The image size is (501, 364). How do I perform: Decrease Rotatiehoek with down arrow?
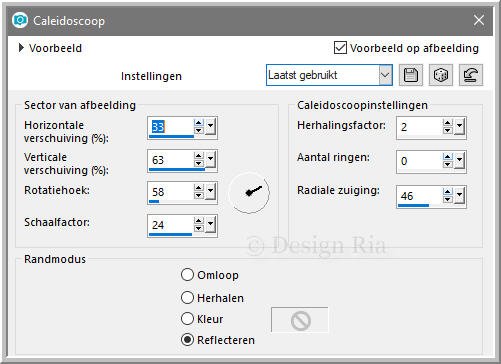[x=199, y=195]
